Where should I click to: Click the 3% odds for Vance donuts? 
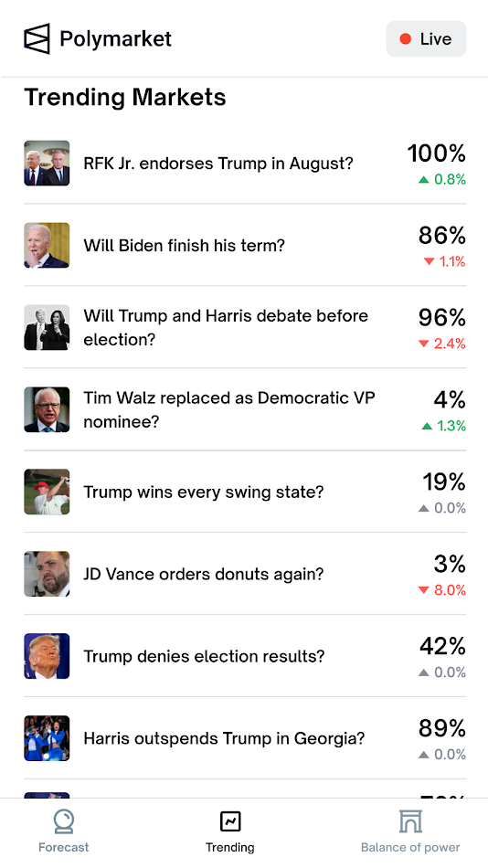pos(450,564)
